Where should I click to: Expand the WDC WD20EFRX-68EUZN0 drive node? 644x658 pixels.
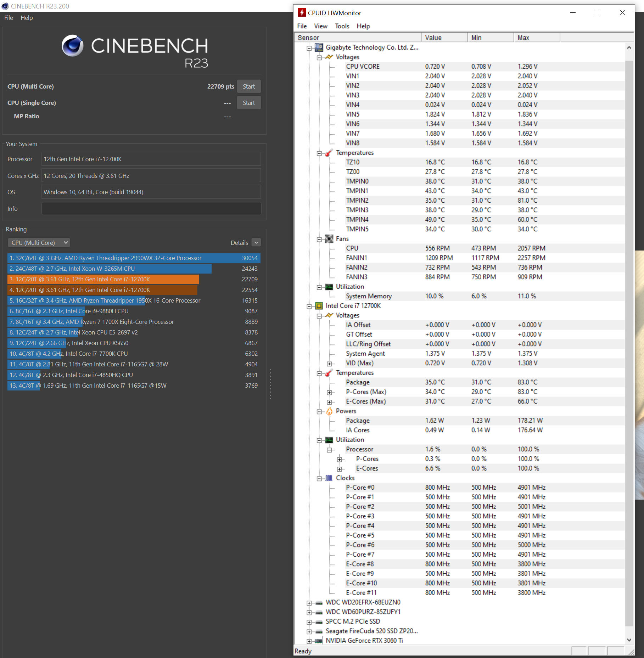click(309, 603)
